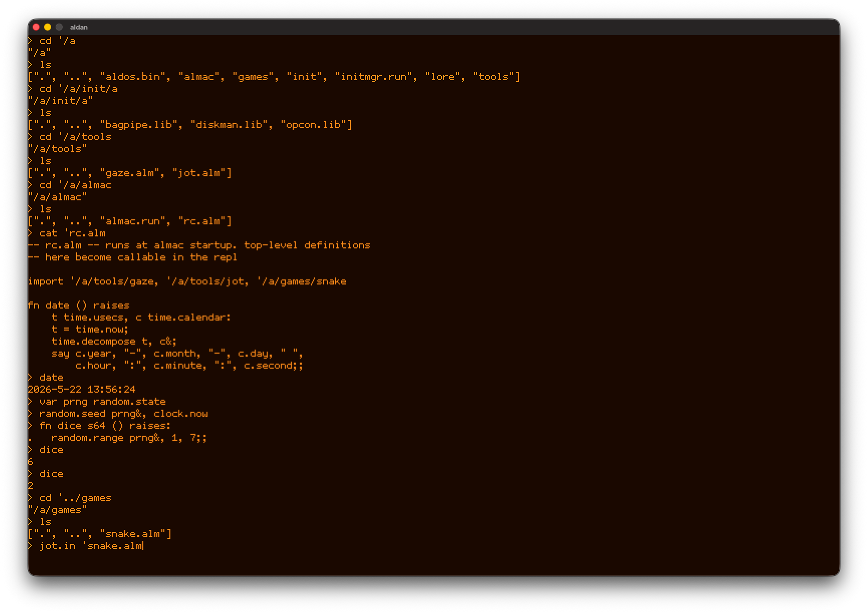Click the 't = time.now;' line
The image size is (868, 613).
90,329
